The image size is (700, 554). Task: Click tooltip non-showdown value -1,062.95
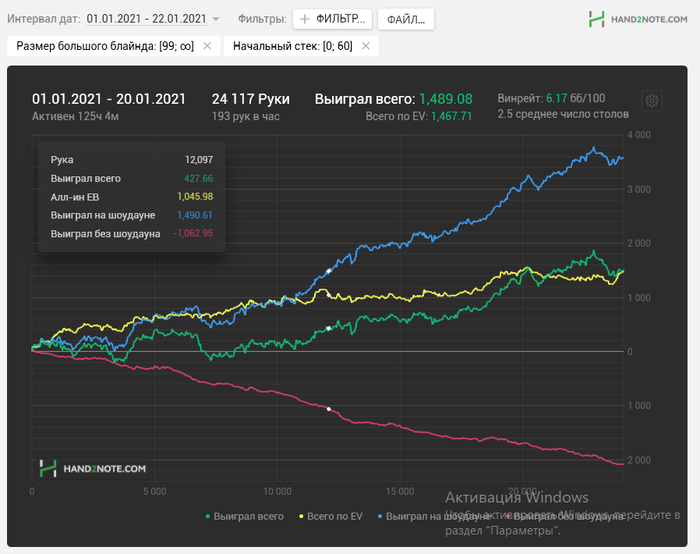(x=193, y=233)
